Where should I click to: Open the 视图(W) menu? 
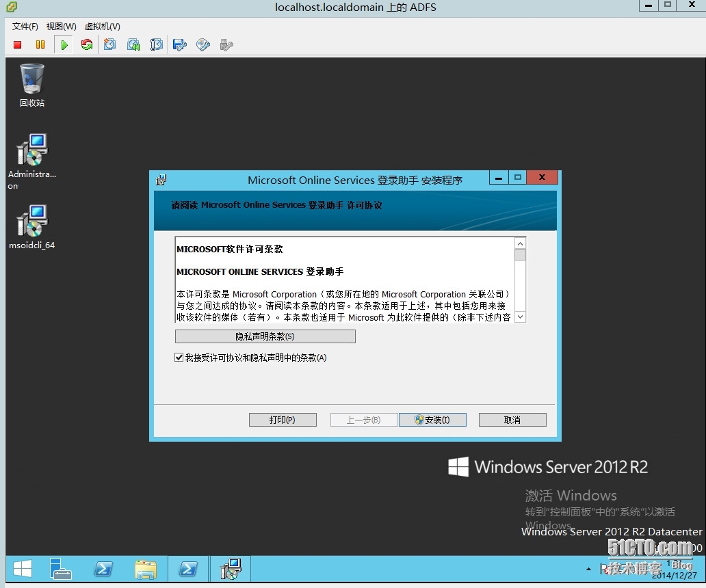62,27
